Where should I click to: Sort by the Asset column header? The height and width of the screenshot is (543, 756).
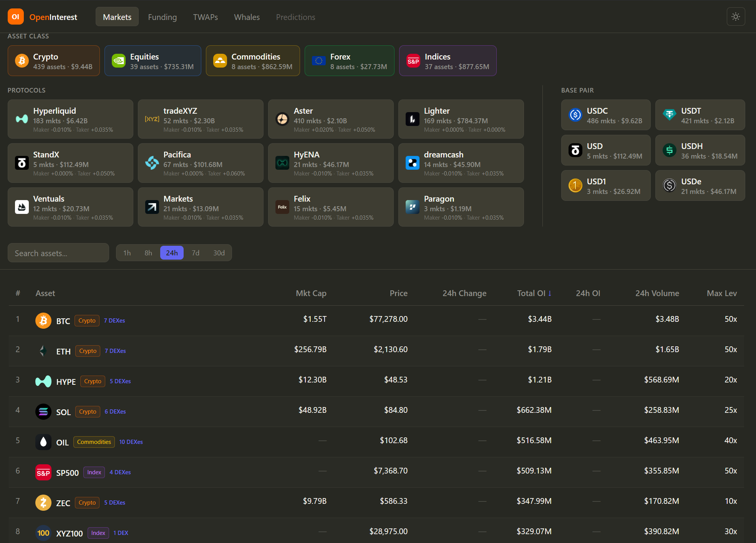click(x=45, y=293)
